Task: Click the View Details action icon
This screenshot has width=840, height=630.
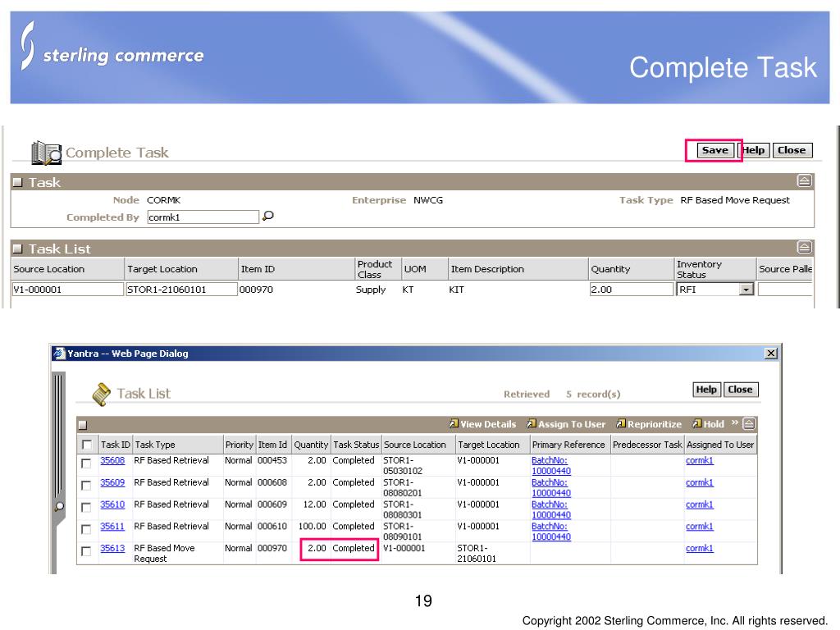Action: (454, 424)
